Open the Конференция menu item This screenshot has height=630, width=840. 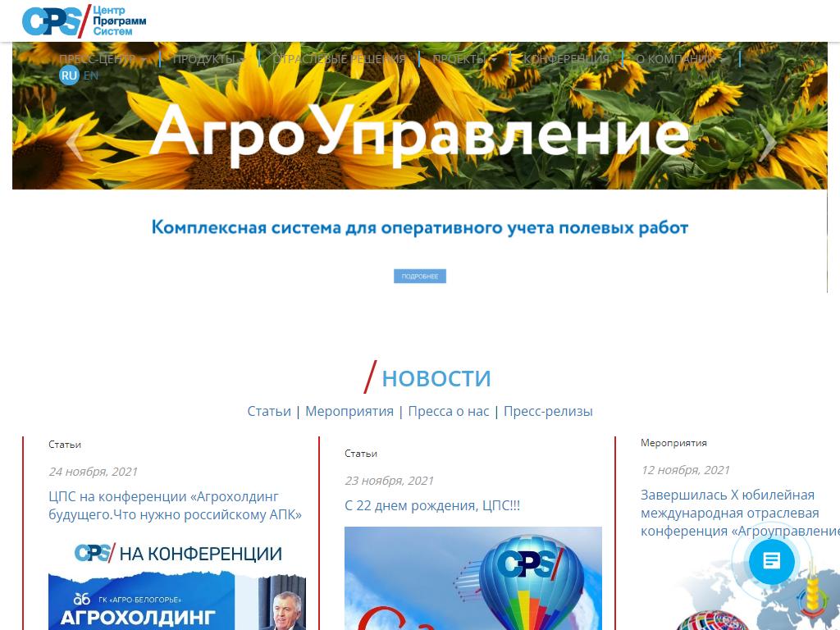point(566,59)
